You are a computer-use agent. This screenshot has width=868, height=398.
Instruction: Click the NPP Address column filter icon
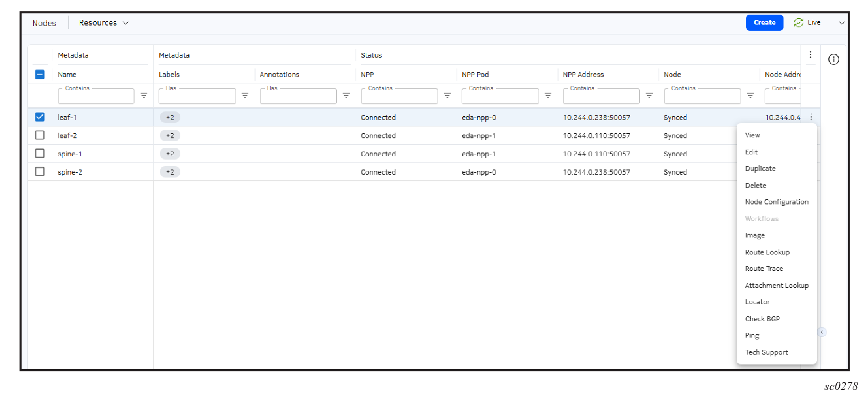(x=649, y=96)
